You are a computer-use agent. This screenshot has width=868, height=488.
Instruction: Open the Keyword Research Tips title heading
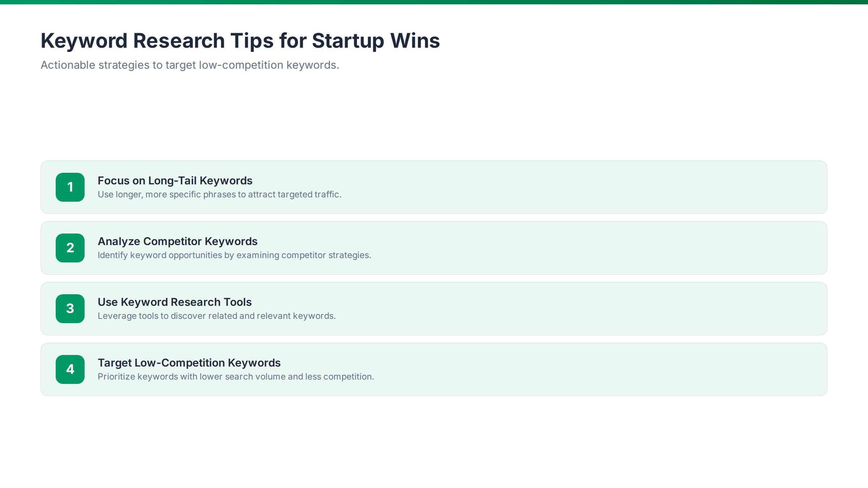tap(240, 40)
